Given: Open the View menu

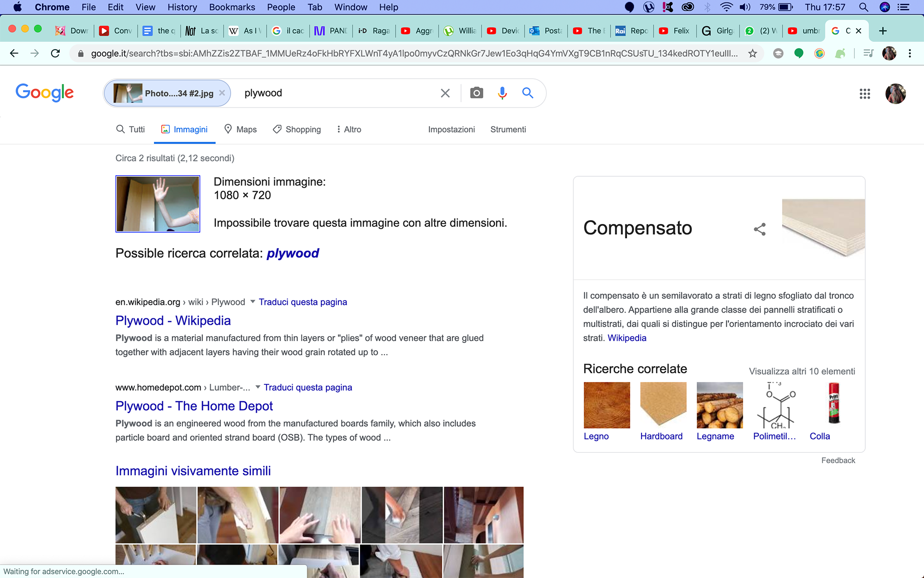Looking at the screenshot, I should coord(145,7).
